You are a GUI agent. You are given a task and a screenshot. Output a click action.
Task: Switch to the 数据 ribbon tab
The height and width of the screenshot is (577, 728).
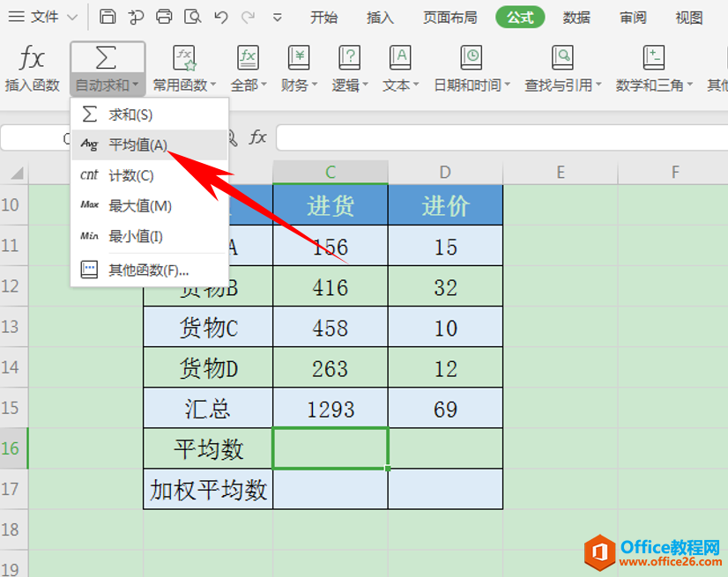[x=576, y=17]
